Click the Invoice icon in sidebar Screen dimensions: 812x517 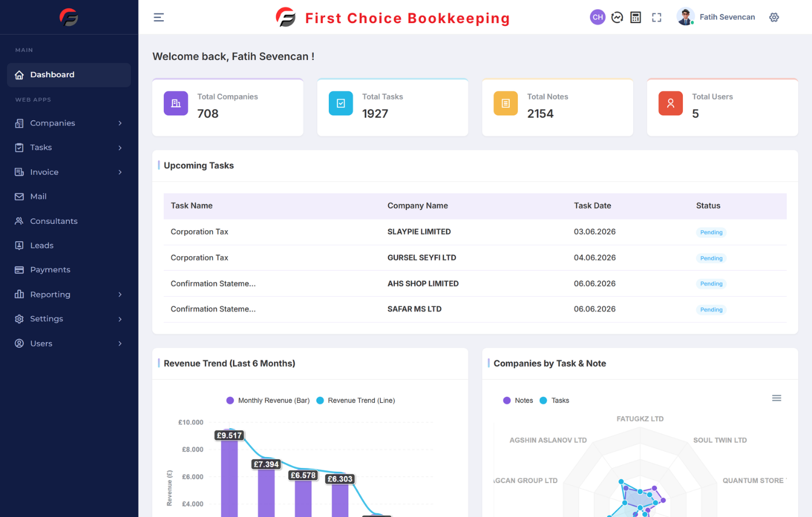pos(19,172)
